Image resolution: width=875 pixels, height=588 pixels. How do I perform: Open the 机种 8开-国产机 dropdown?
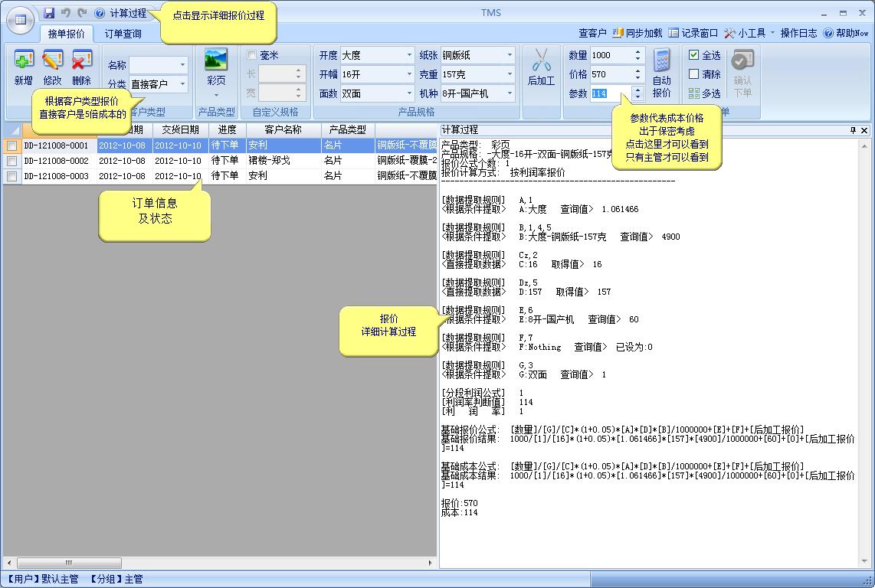click(x=510, y=93)
